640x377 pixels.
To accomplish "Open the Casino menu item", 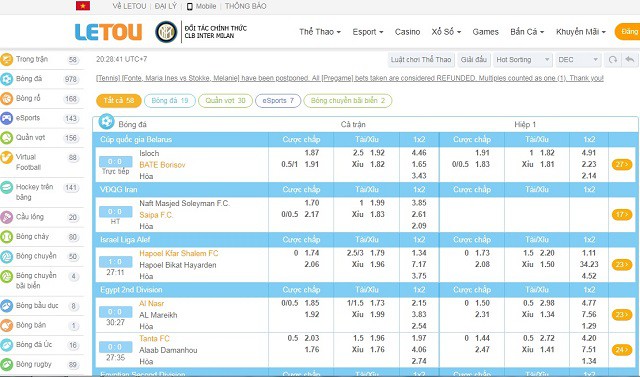I will click(x=407, y=32).
